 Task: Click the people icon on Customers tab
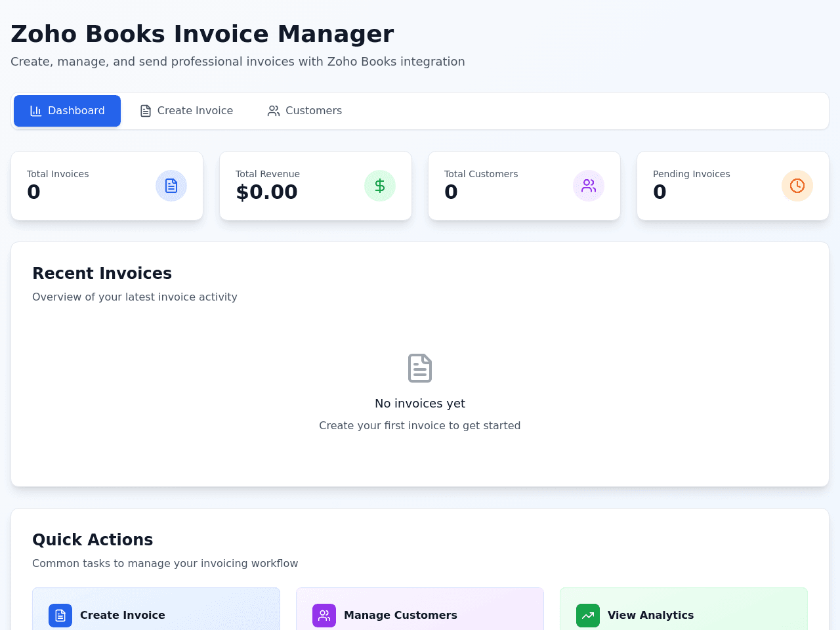274,111
